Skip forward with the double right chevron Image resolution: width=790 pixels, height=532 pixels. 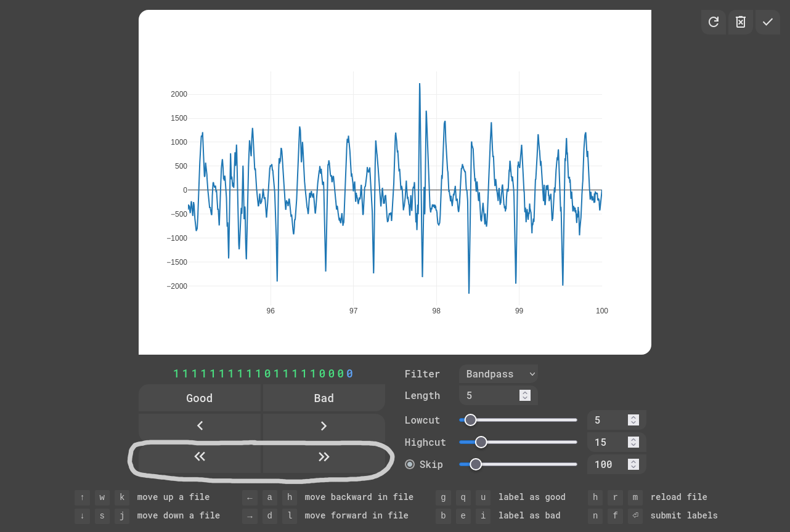[324, 456]
